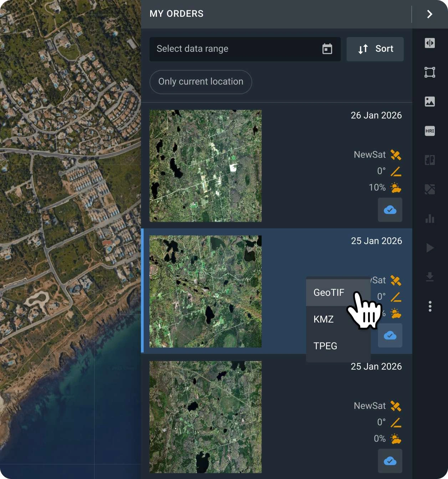Select TPEG export format

click(325, 346)
